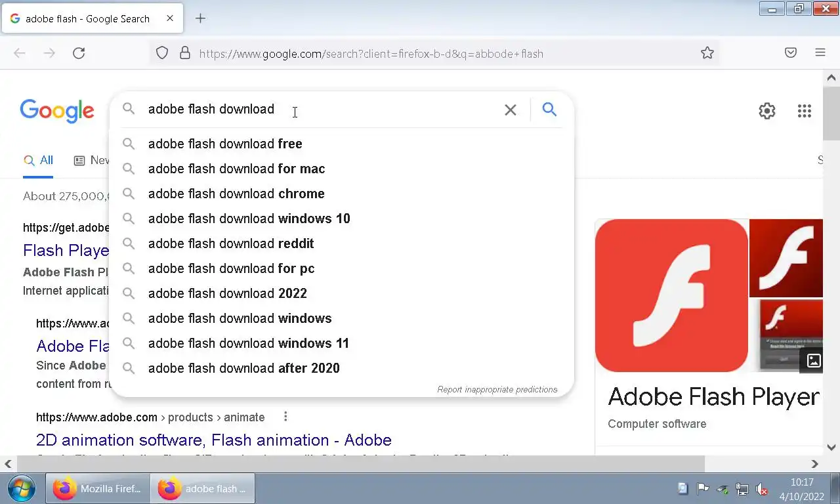This screenshot has height=504, width=840.
Task: Open the Flash Player result link
Action: pos(66,250)
